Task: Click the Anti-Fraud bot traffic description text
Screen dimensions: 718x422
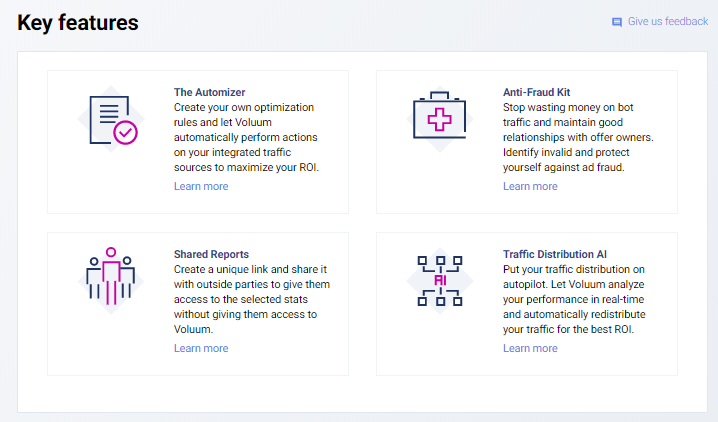Action: point(578,137)
